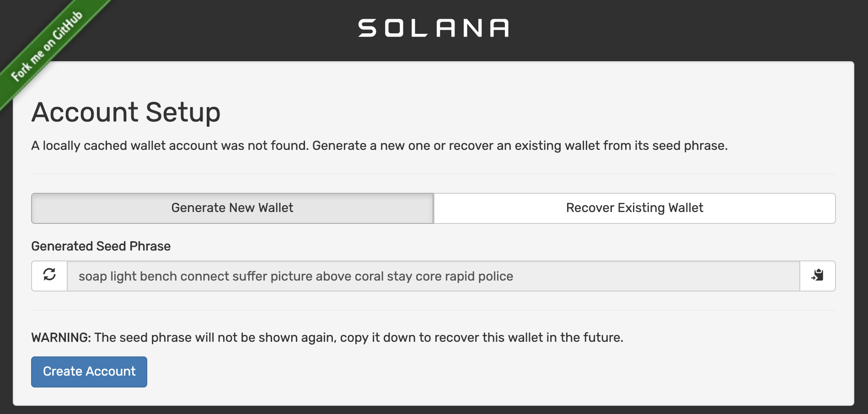The height and width of the screenshot is (414, 868).
Task: Click the Generated Seed Phrase label
Action: point(100,246)
